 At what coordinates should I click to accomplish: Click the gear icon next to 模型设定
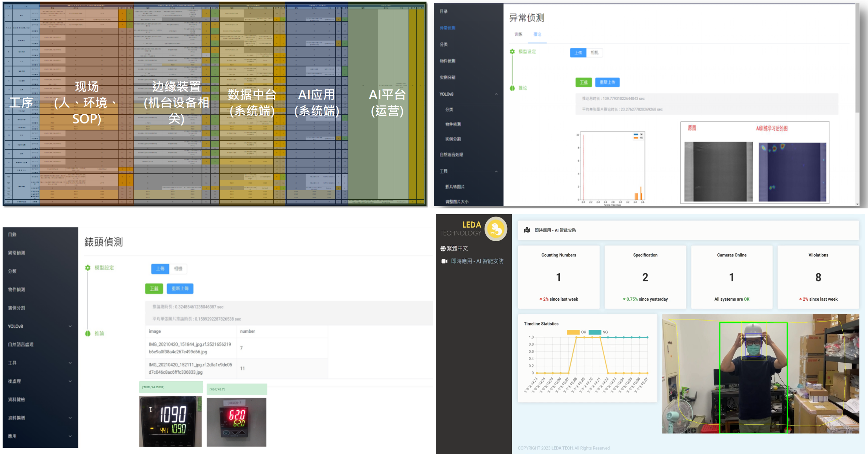[x=512, y=52]
